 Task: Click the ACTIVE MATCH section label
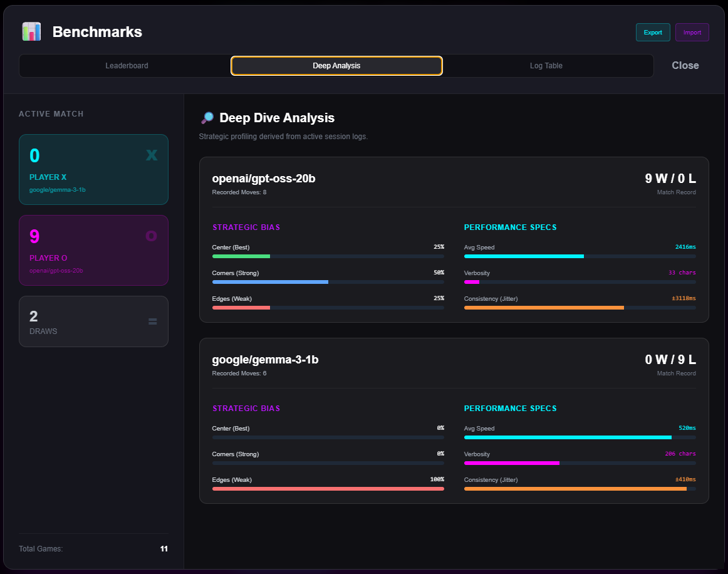[x=51, y=114]
